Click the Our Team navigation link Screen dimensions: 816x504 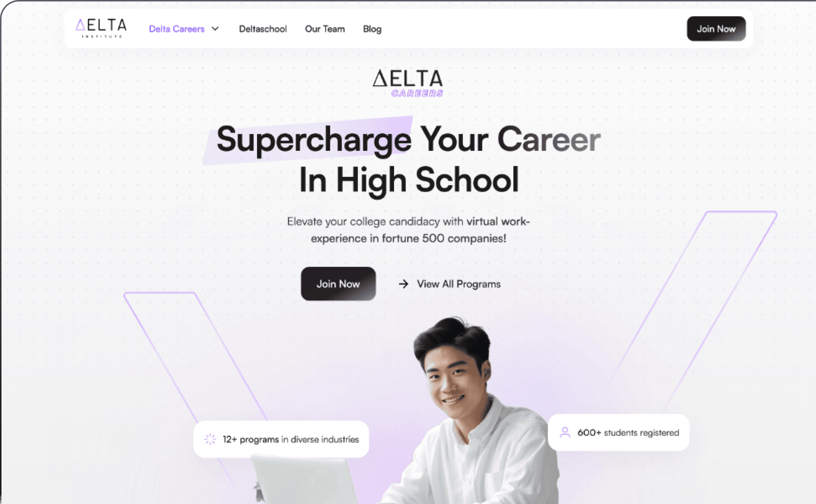(x=324, y=29)
